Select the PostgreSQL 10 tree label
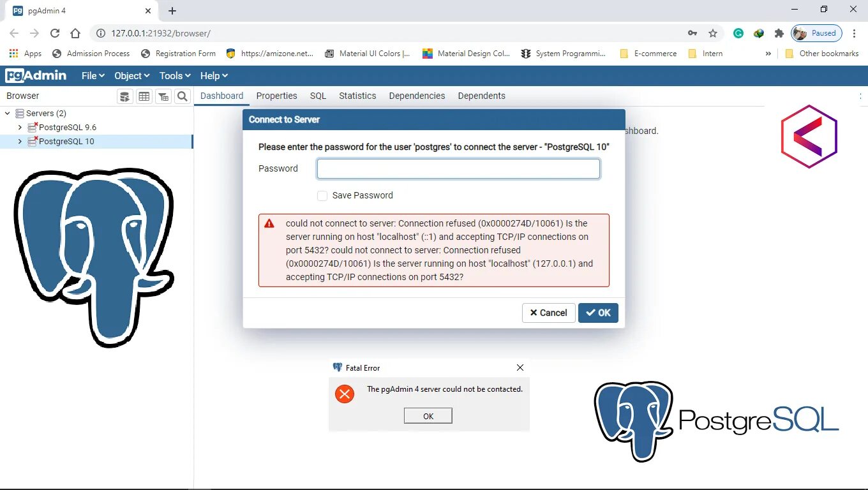Viewport: 868px width, 490px height. [x=66, y=141]
